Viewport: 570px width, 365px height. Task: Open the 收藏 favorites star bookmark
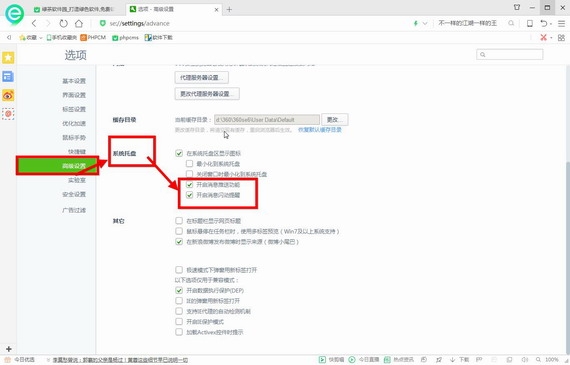(28, 37)
